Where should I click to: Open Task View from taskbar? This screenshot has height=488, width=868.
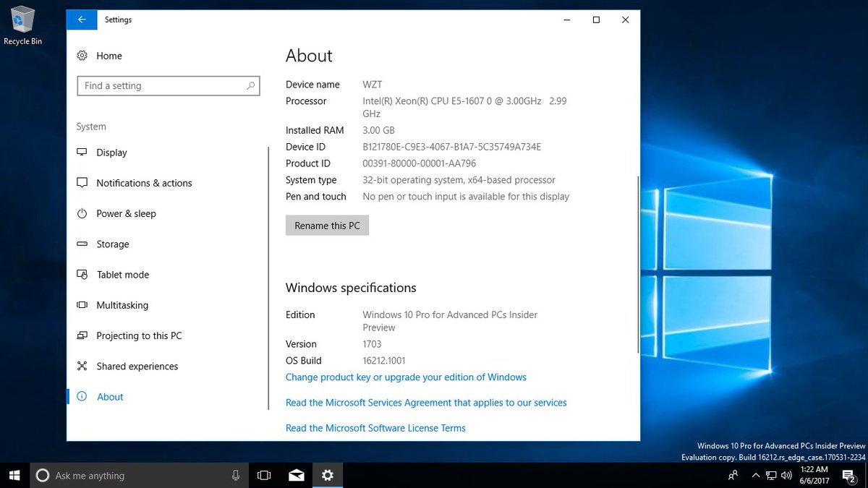tap(264, 475)
